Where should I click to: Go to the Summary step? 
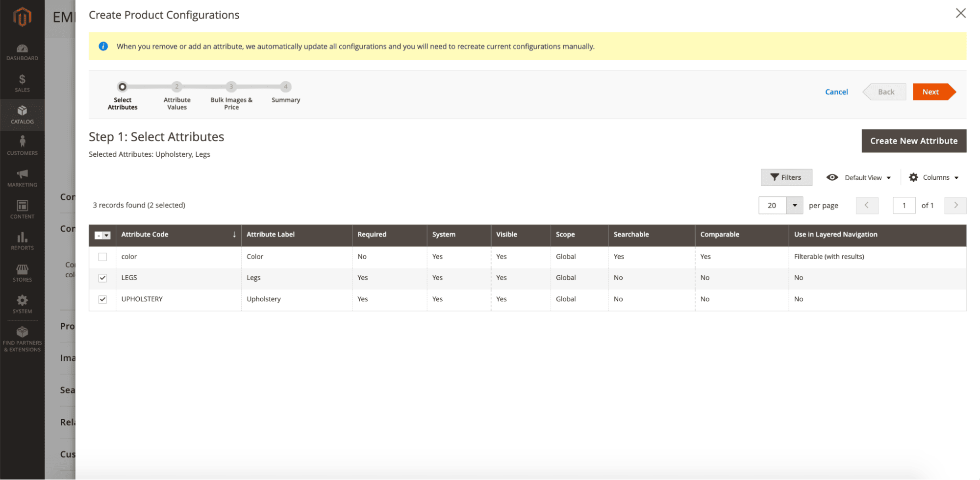286,93
